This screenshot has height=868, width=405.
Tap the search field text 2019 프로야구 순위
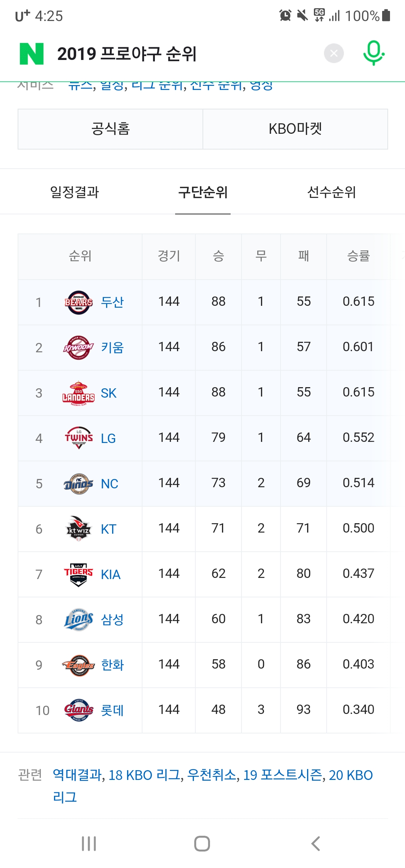tap(127, 54)
